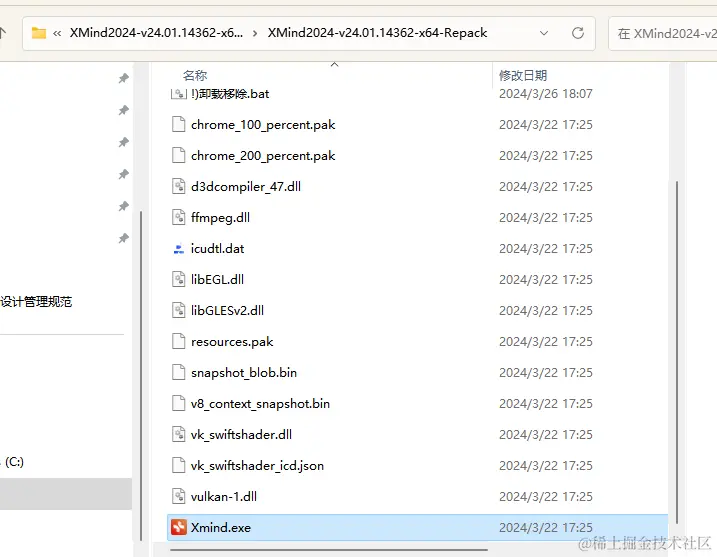Select vulkan-1.dll file name
717x557 pixels.
pyautogui.click(x=224, y=497)
